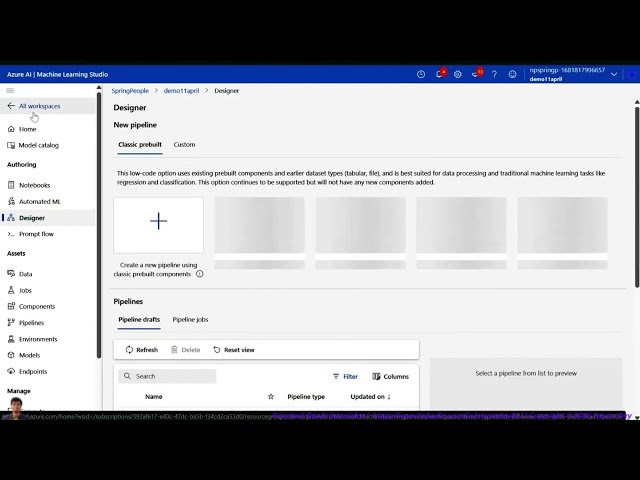The height and width of the screenshot is (480, 640).
Task: Switch to the Custom tab
Action: (x=184, y=144)
